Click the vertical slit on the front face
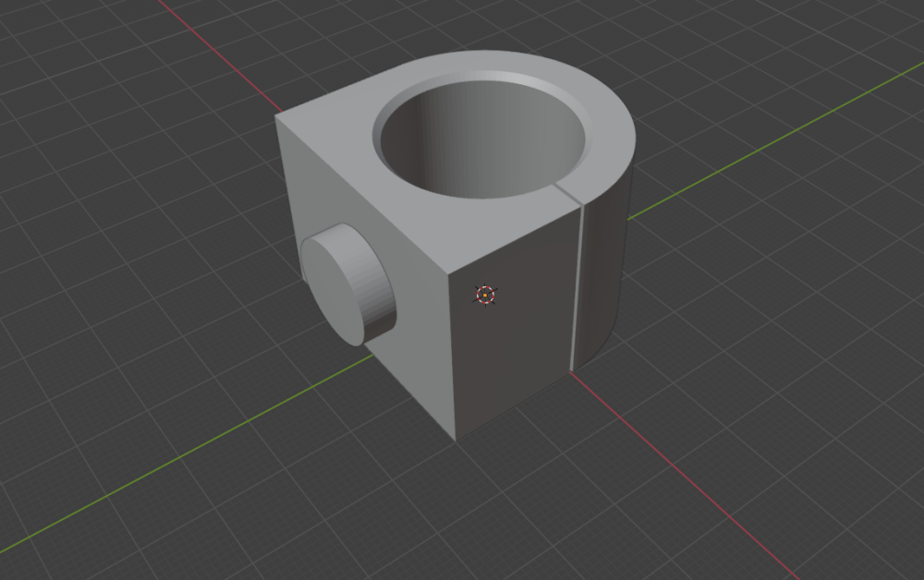This screenshot has height=580, width=924. pyautogui.click(x=577, y=286)
